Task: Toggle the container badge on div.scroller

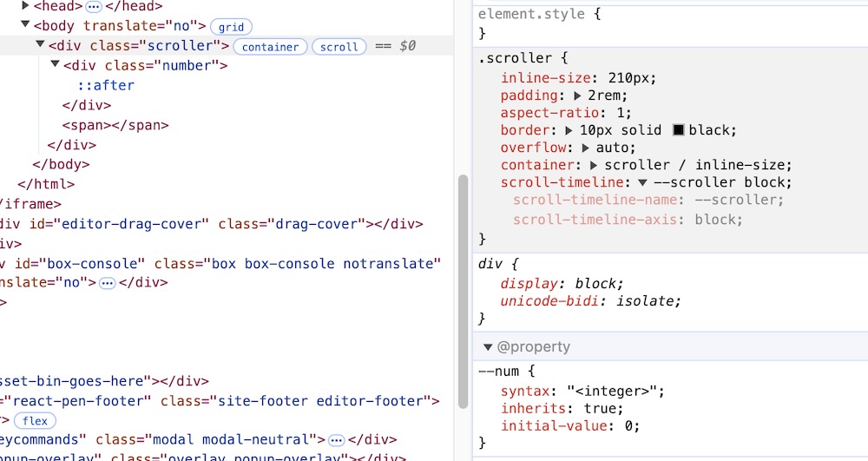Action: pyautogui.click(x=270, y=47)
